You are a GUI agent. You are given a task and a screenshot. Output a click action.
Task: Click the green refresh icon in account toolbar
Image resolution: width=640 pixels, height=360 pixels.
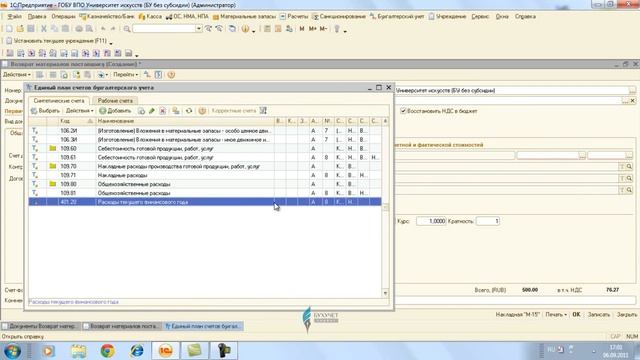(189, 111)
